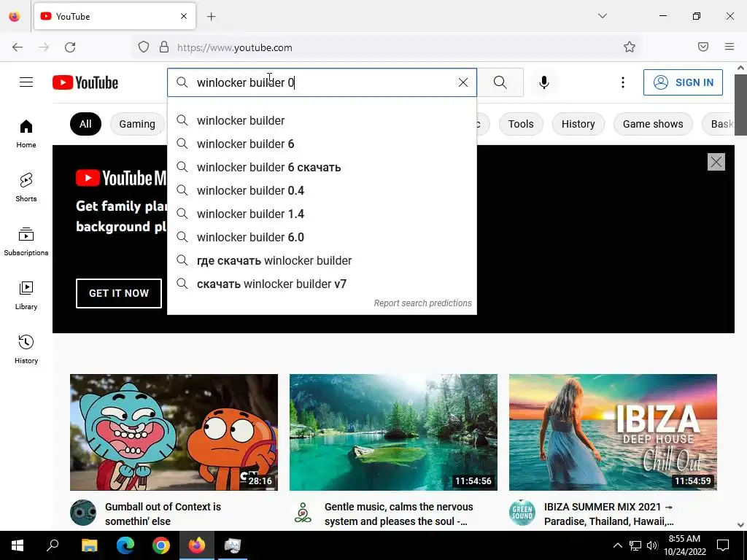Choose suggestion "winlocker builder 6.0"
747x560 pixels.
322,237
